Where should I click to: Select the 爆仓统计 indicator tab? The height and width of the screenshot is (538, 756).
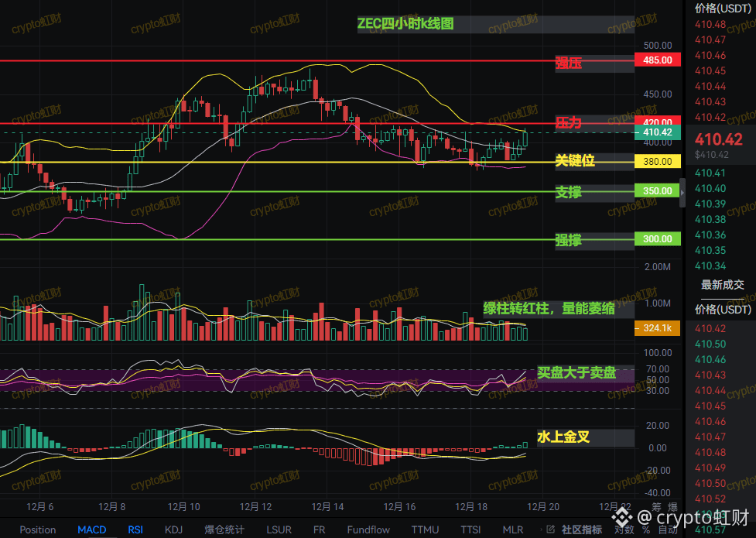click(x=224, y=529)
